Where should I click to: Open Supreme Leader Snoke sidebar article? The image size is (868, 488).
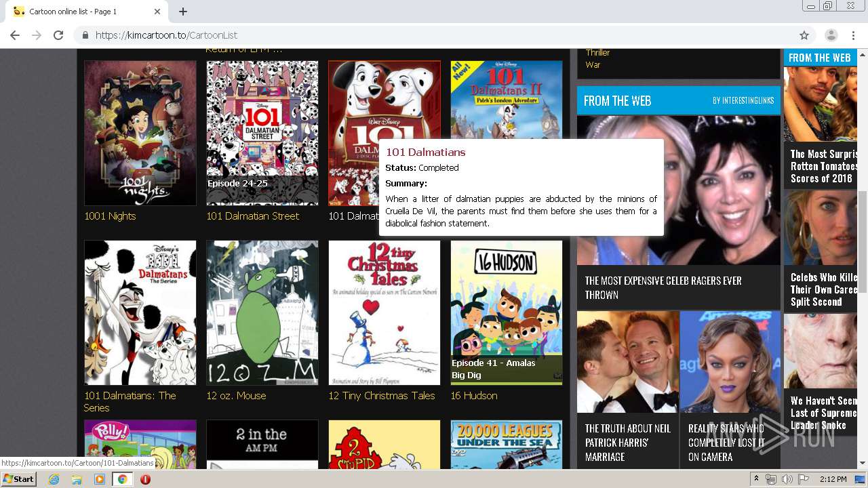pos(823,413)
